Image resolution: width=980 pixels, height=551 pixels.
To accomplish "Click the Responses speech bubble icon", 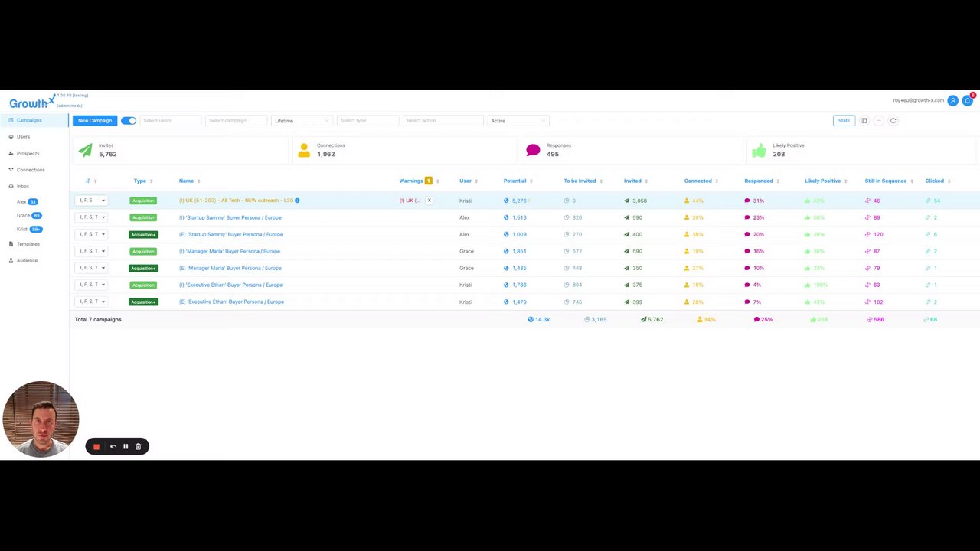I will point(533,151).
